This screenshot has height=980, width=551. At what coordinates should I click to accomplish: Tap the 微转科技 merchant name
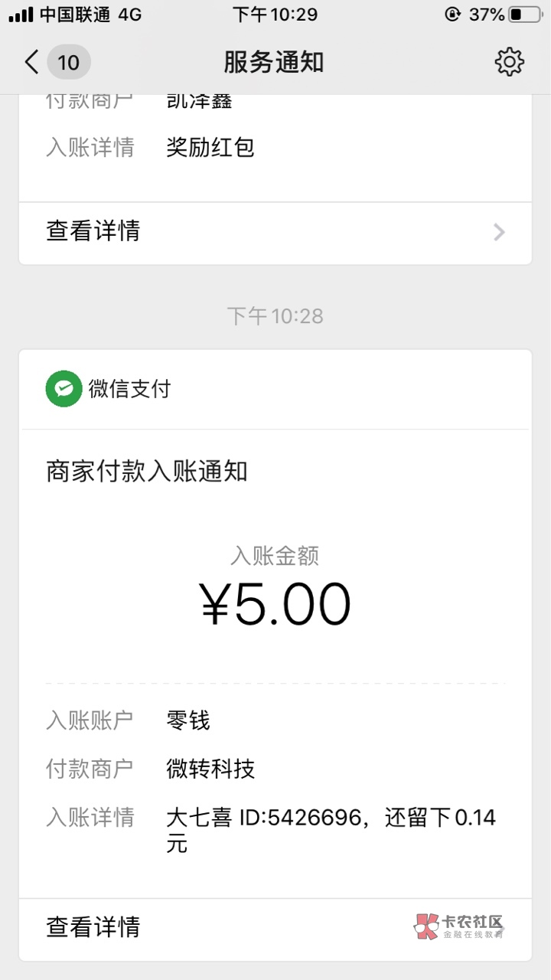210,769
